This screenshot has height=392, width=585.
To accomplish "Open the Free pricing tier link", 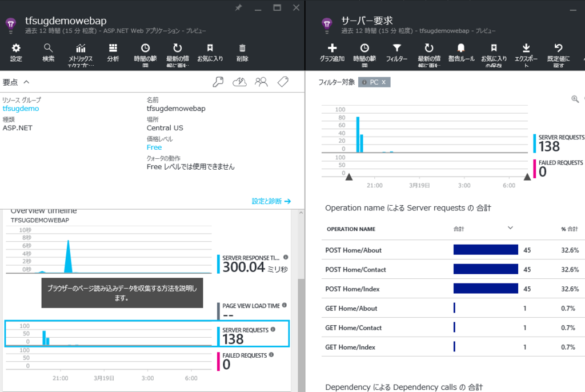I will point(154,147).
